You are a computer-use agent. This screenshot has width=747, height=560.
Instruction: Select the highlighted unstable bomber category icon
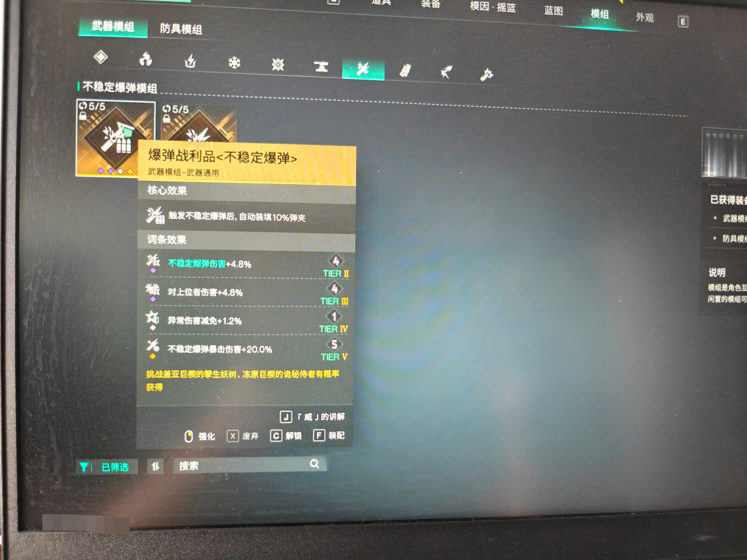(364, 69)
